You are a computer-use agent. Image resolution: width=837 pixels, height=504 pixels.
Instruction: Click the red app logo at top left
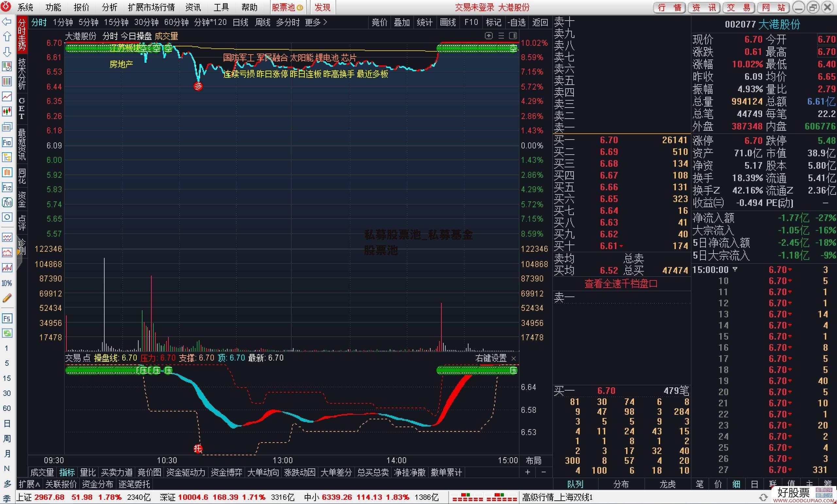pos(6,6)
